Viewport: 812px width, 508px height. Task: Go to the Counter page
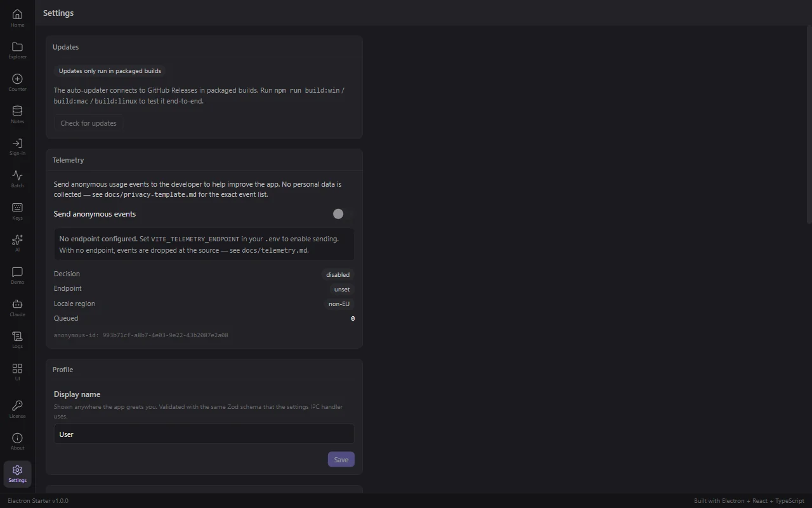click(x=17, y=83)
